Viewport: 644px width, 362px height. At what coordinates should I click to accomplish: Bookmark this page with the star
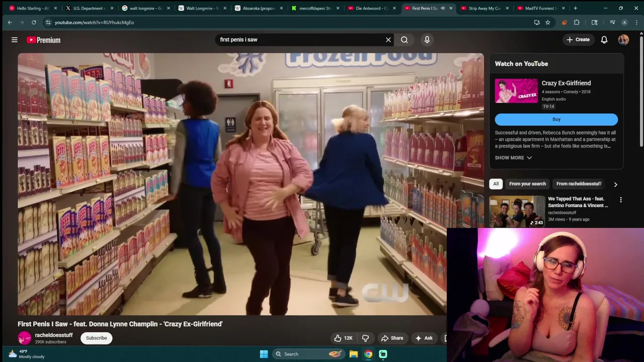[x=547, y=22]
